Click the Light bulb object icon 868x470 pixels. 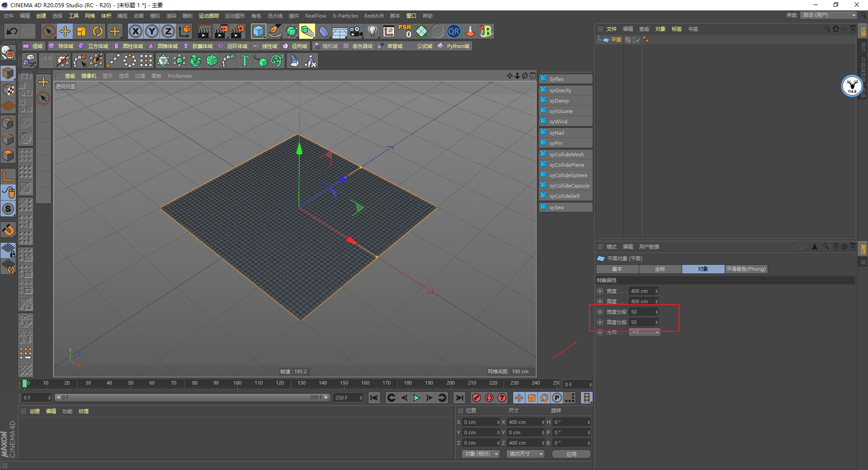pyautogui.click(x=372, y=32)
